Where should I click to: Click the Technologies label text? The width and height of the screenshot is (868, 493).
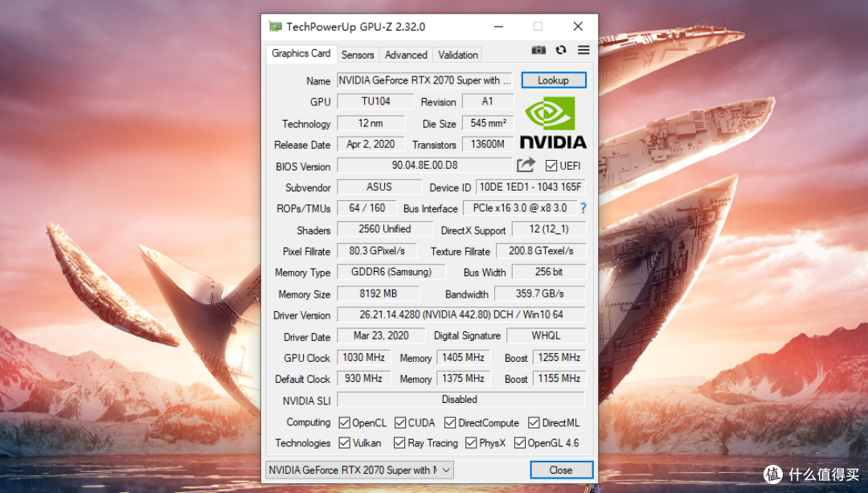click(303, 442)
